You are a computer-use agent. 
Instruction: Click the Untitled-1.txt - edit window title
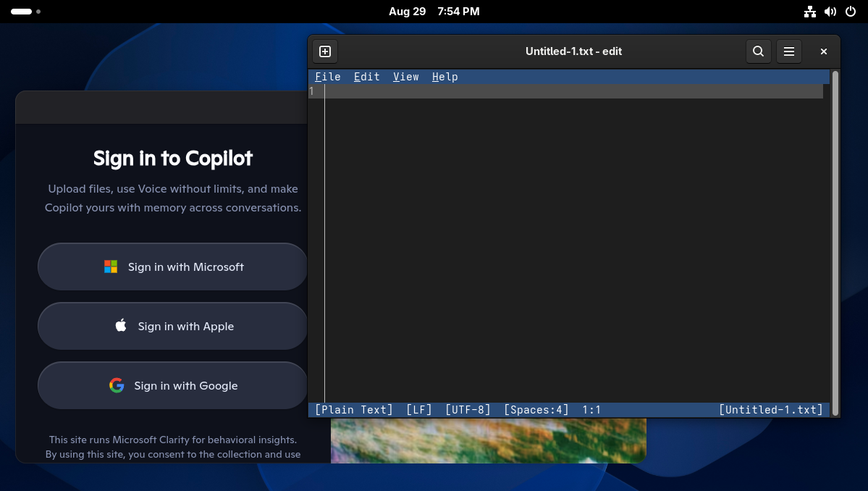click(573, 51)
